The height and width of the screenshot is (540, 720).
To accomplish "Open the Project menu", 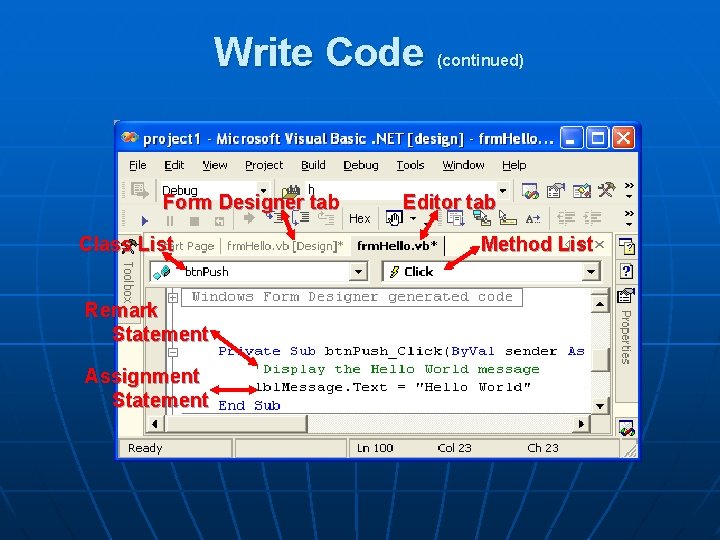I will tap(264, 165).
